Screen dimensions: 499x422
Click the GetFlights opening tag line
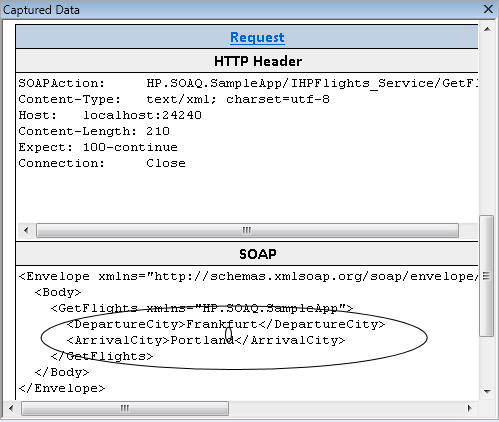coord(202,308)
